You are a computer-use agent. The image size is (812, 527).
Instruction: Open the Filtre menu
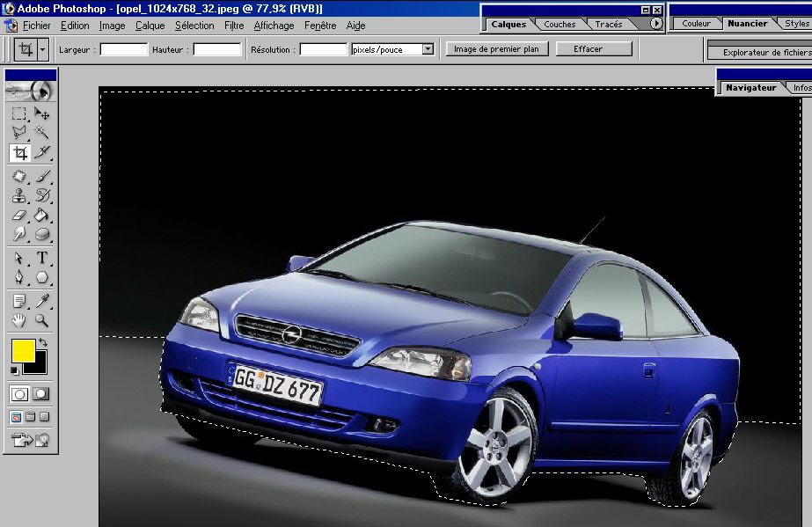(x=234, y=26)
